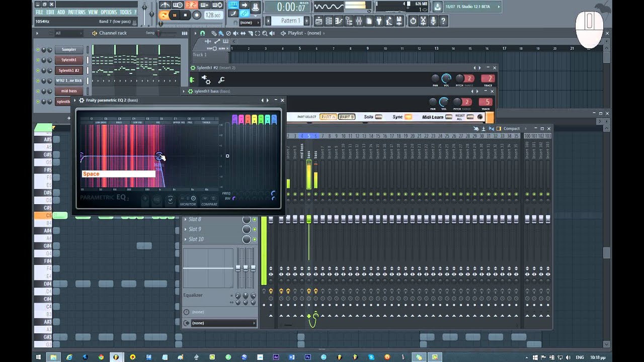Screen dimensions: 644x362
Task: Select the playlist mute tool
Action: (235, 33)
